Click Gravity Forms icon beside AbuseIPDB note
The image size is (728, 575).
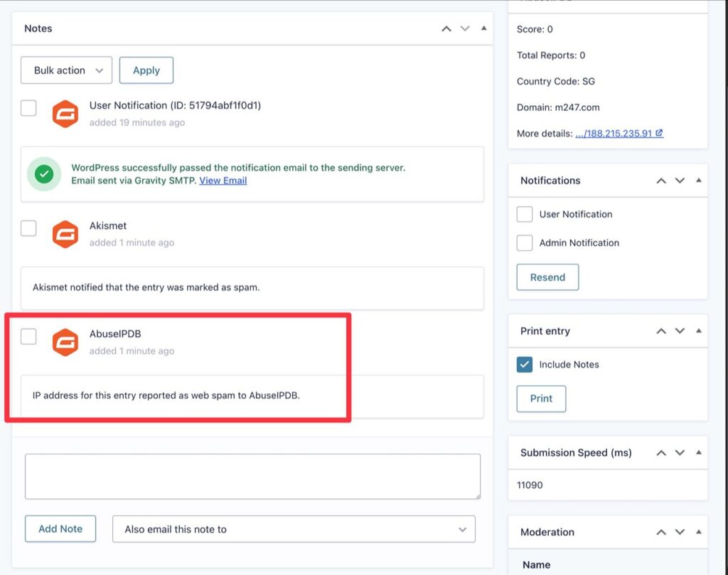coord(65,342)
